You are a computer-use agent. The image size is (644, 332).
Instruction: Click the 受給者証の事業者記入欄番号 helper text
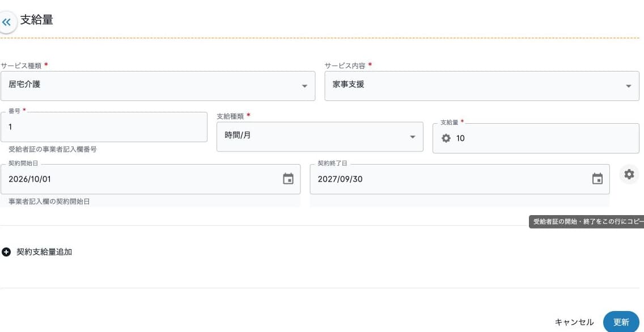click(x=53, y=149)
